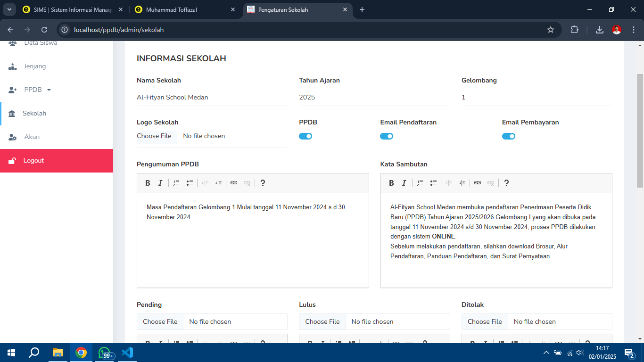Turn off Email Pembayaran toggle
The height and width of the screenshot is (362, 644).
pyautogui.click(x=508, y=136)
